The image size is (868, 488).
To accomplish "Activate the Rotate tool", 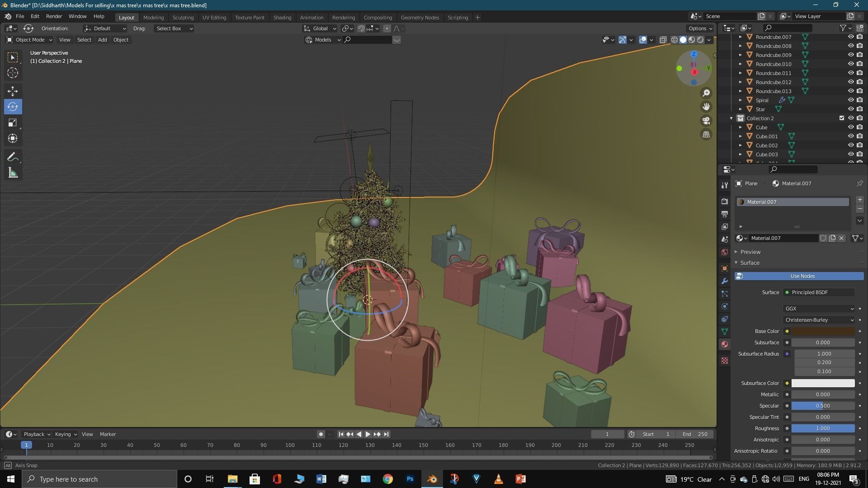I will [x=13, y=107].
